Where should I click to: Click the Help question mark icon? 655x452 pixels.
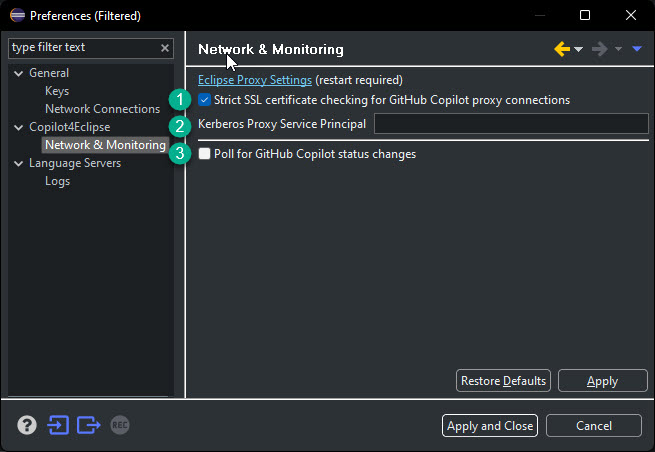pyautogui.click(x=27, y=425)
